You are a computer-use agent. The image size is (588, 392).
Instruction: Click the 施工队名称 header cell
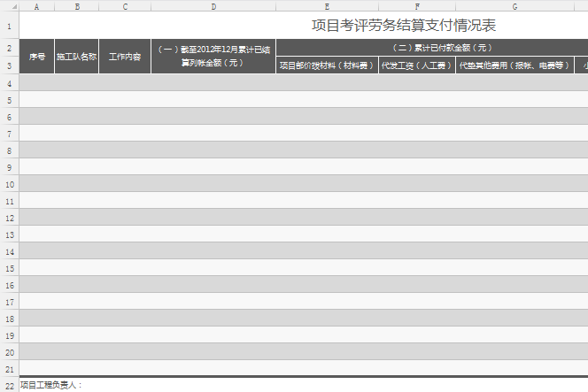pyautogui.click(x=77, y=57)
